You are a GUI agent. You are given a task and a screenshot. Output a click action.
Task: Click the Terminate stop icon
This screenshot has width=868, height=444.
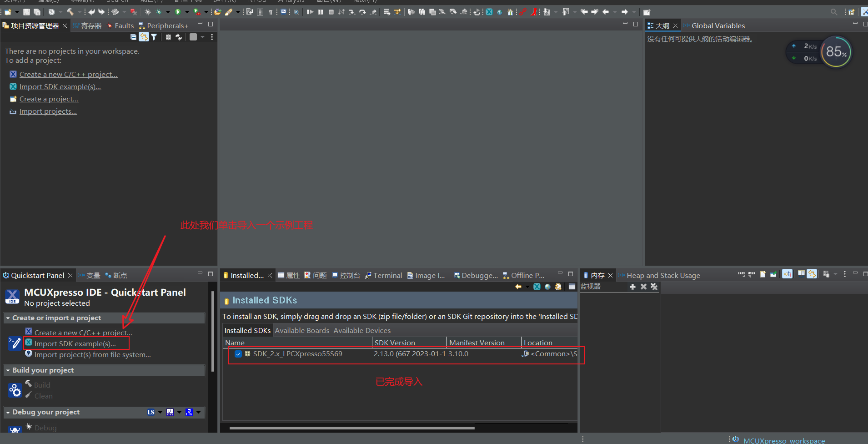tap(331, 12)
